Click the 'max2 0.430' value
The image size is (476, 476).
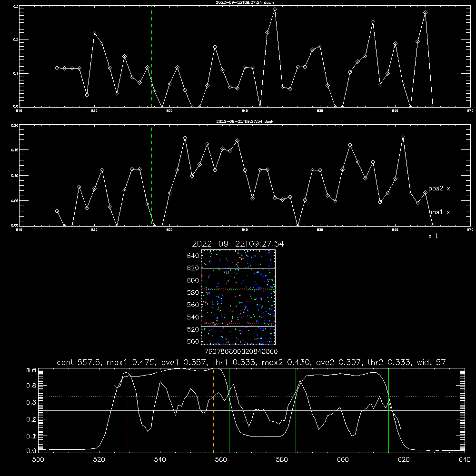point(286,362)
